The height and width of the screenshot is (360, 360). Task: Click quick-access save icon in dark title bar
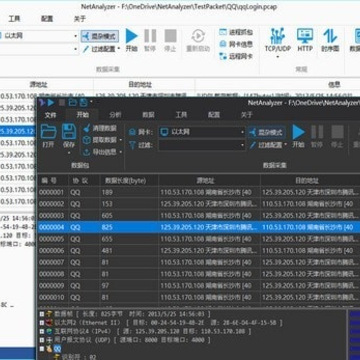(83, 103)
